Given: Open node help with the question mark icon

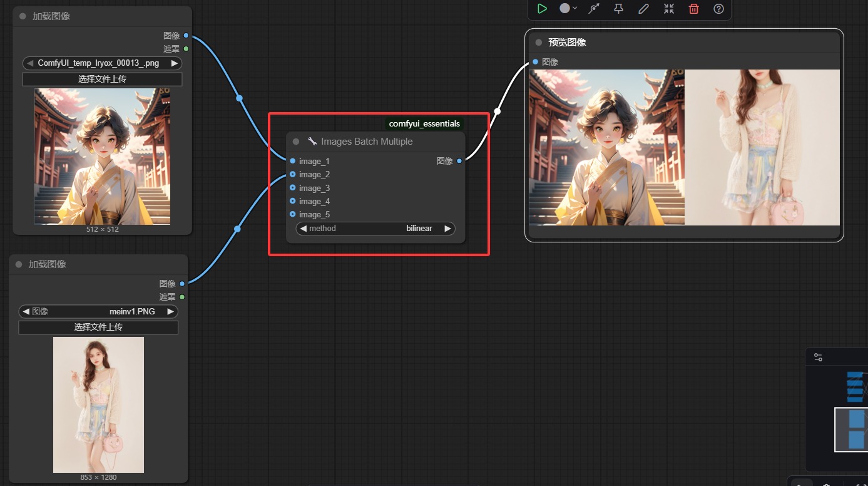Looking at the screenshot, I should (718, 9).
